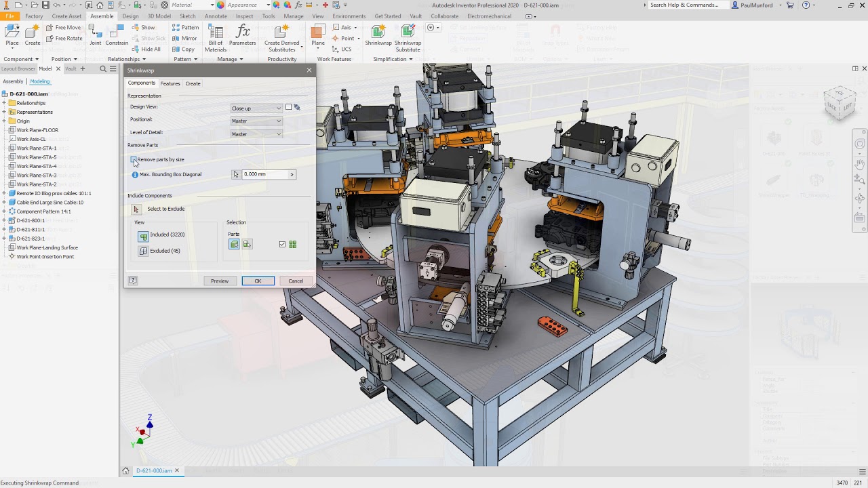The height and width of the screenshot is (488, 868).
Task: Tick the checkbox beside the Design View dropdown
Action: coord(288,107)
